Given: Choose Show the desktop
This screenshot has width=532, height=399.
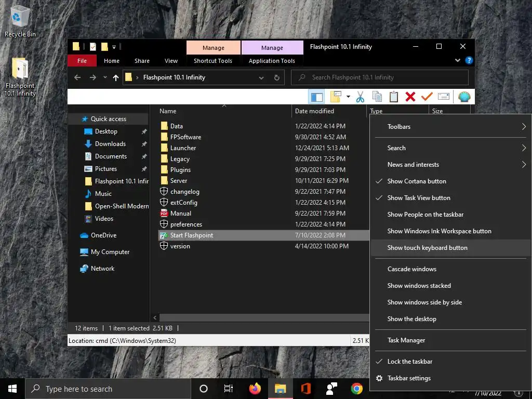Looking at the screenshot, I should pos(450,319).
